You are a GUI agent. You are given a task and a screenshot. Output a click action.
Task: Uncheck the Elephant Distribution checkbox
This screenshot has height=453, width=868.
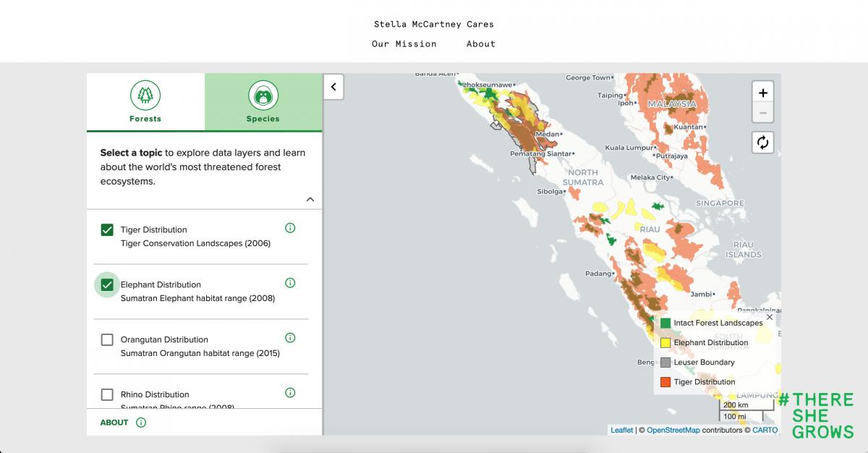pos(107,284)
